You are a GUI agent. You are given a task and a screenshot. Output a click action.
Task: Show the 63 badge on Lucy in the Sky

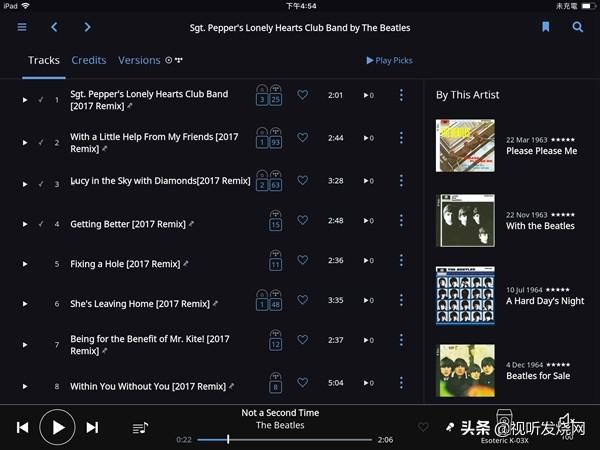pyautogui.click(x=276, y=181)
